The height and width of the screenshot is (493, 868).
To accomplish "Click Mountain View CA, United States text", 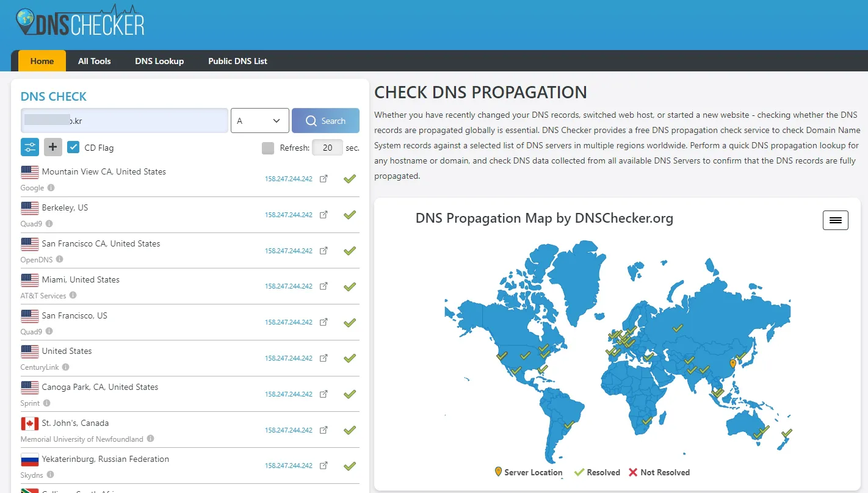I will [104, 171].
